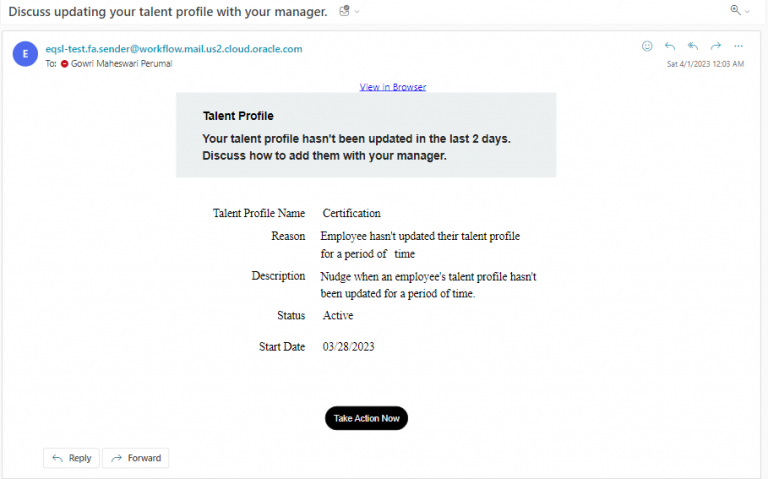Click the Forward arrow icon in header
768x479 pixels.
(716, 46)
